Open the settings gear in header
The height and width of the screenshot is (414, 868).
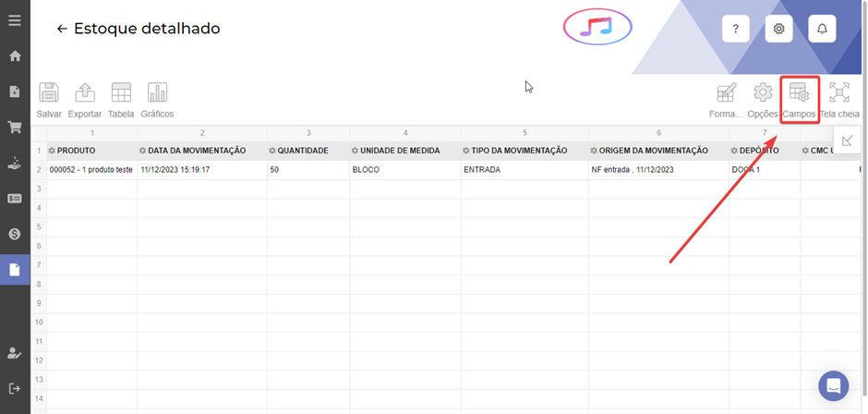click(778, 30)
